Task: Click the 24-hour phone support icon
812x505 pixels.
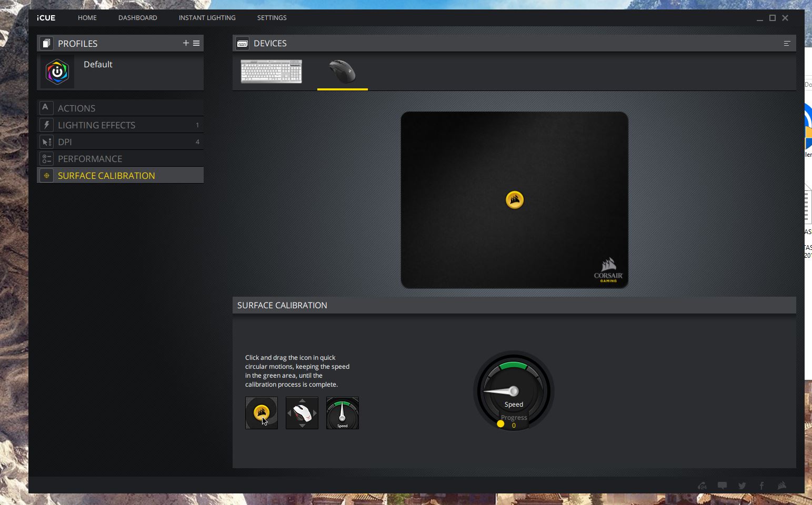Action: point(702,486)
